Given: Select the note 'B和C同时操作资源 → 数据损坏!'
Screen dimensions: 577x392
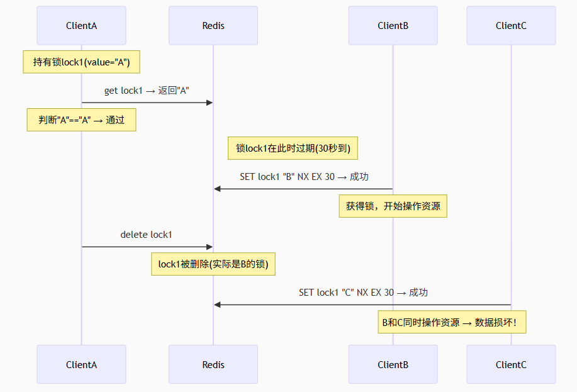Looking at the screenshot, I should [x=452, y=322].
